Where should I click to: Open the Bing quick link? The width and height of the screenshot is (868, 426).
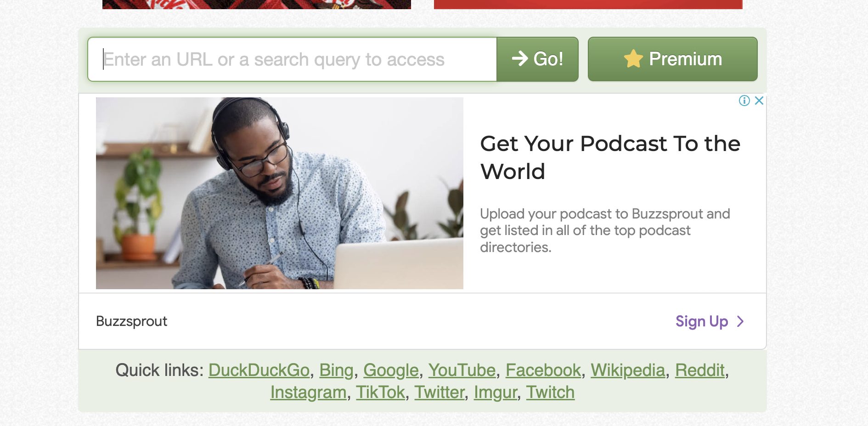pos(336,370)
